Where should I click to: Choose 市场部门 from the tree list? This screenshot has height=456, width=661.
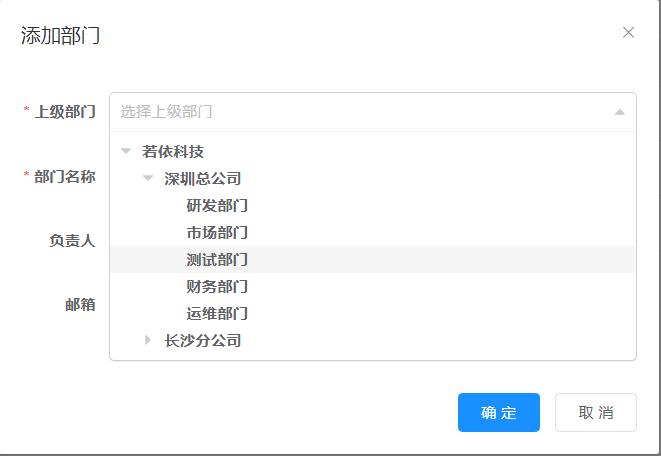217,233
